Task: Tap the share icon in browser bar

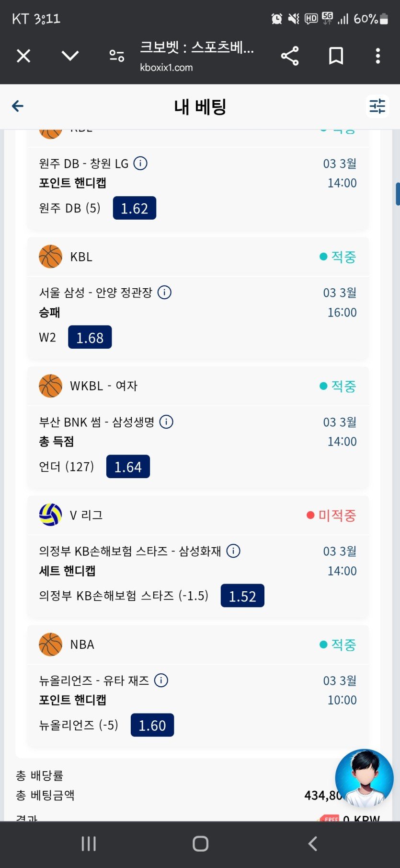Action: coord(289,56)
